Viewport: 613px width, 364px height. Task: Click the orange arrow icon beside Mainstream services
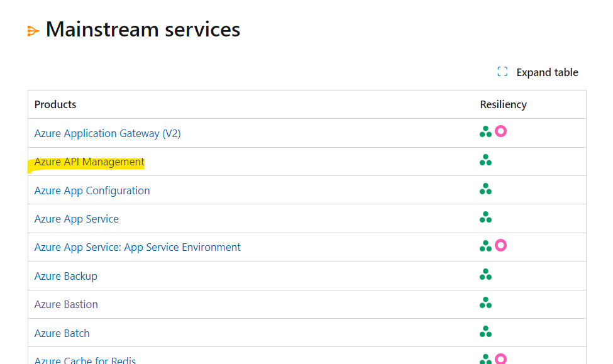point(33,31)
